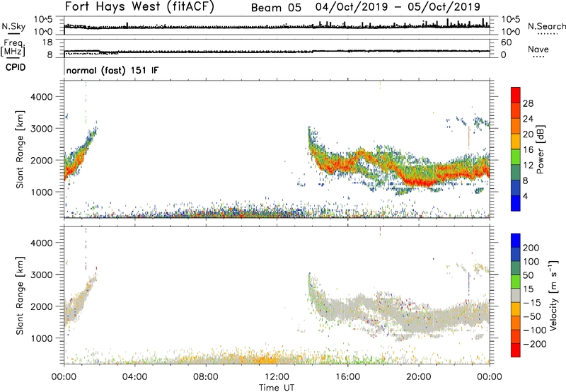Click '2000' on the velocity panel range axis
The height and width of the screenshot is (392, 566).
click(x=41, y=306)
